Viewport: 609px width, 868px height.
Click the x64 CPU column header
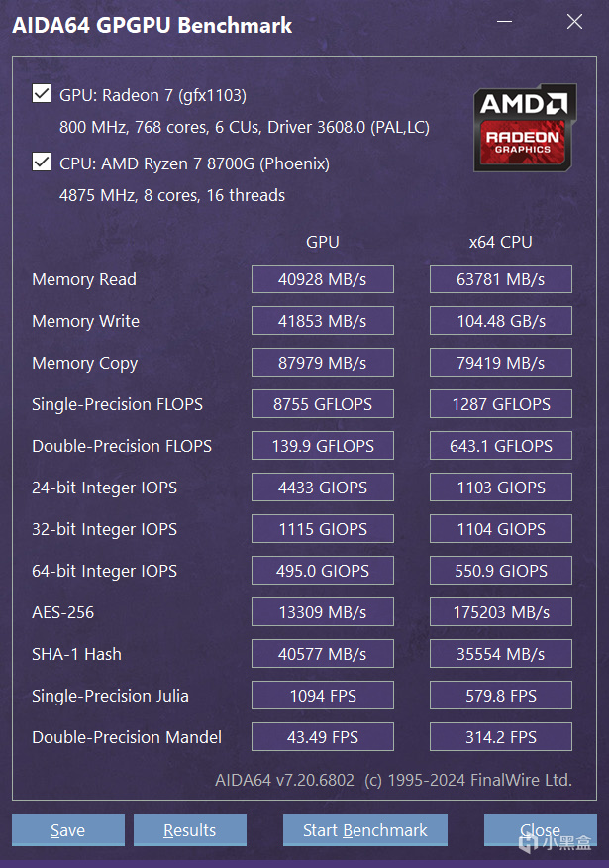coord(500,242)
